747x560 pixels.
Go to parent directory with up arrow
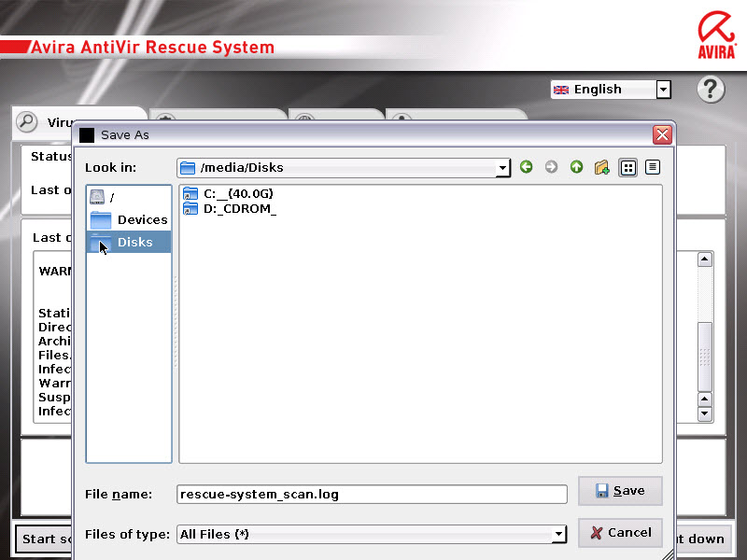[576, 167]
